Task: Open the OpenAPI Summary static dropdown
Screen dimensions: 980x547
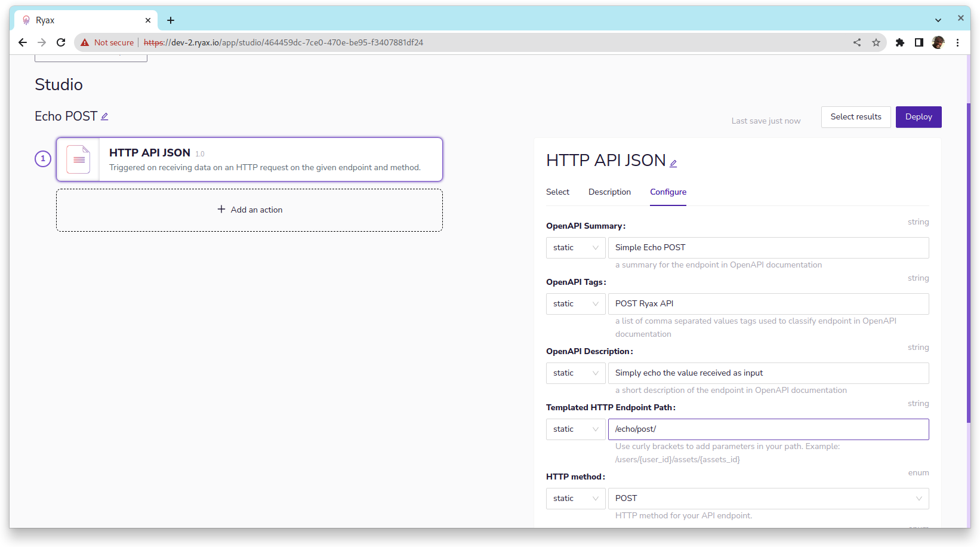Action: [x=575, y=247]
